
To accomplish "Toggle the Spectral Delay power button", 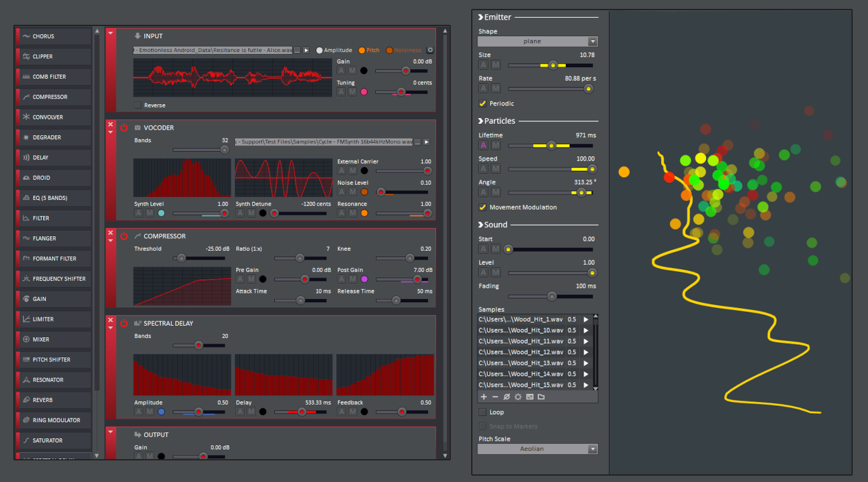I will point(124,323).
